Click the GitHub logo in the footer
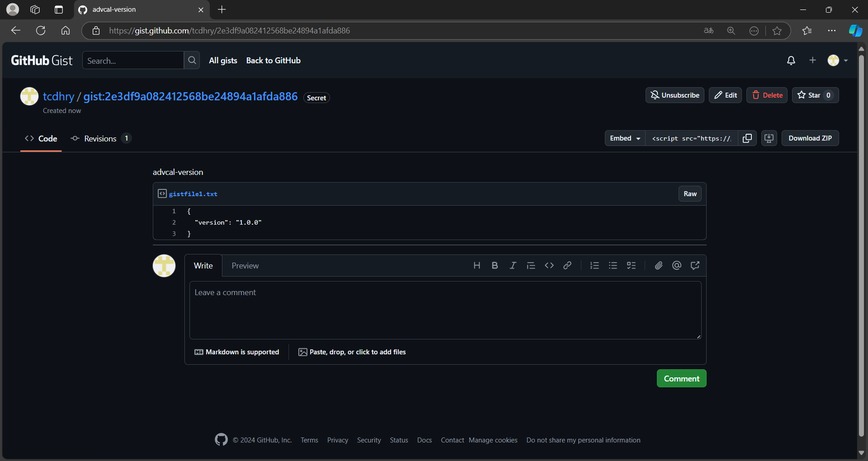This screenshot has height=461, width=868. click(221, 439)
